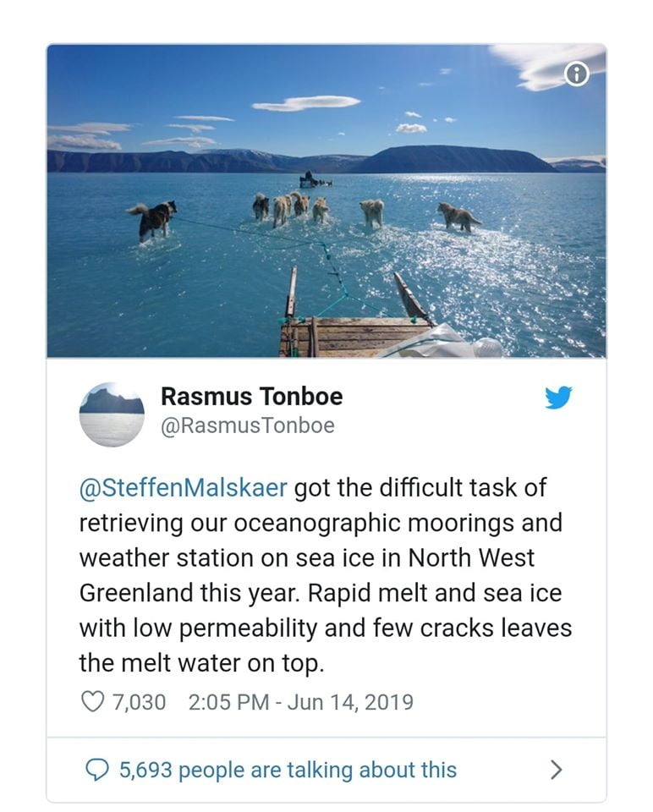
Task: Click the info icon on the photo
Action: tap(576, 74)
